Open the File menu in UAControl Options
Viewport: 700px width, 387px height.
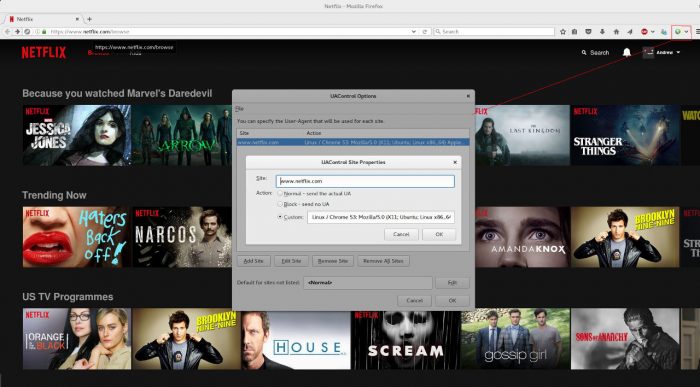coord(239,108)
